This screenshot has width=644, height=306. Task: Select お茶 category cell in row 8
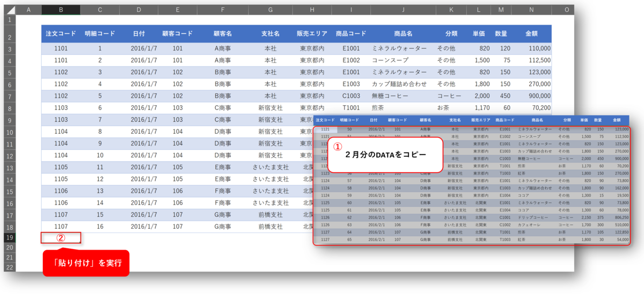451,108
